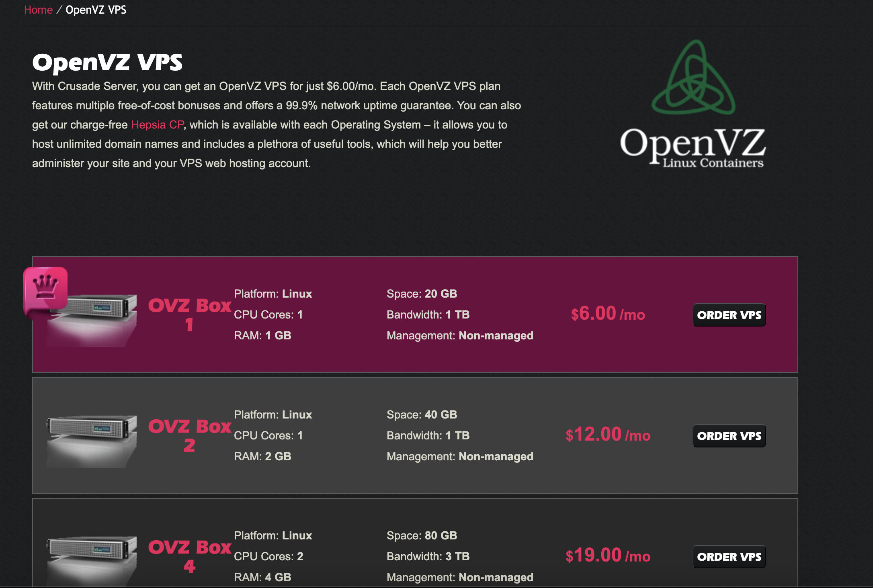Screen dimensions: 873x588
Task: Click 'Bandwidth: 1 TB' in OVZ Box 1
Action: (428, 314)
